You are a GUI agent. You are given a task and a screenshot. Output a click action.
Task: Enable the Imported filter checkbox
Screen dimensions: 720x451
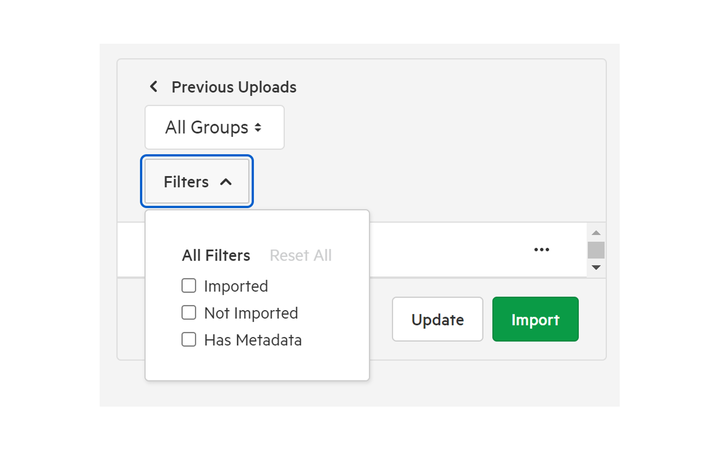click(x=189, y=286)
